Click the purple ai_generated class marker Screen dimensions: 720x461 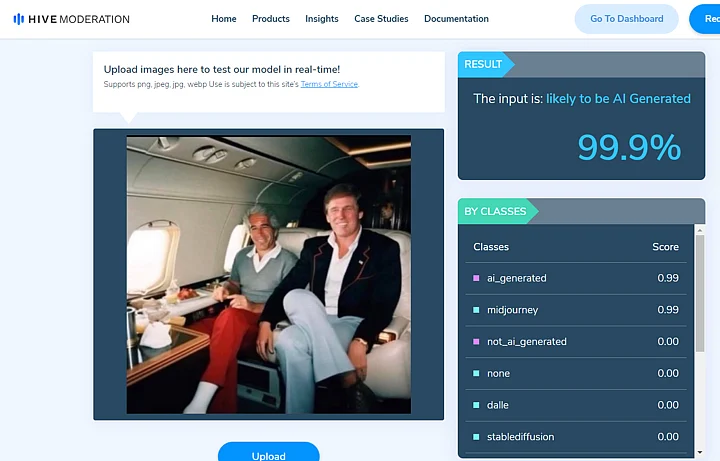pyautogui.click(x=476, y=278)
